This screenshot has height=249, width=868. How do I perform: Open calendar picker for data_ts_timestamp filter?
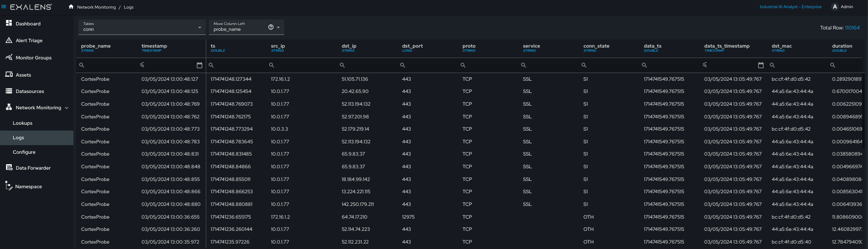click(x=761, y=65)
